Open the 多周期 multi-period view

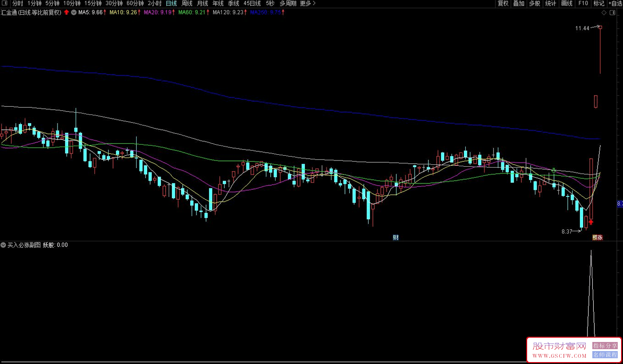tap(288, 3)
